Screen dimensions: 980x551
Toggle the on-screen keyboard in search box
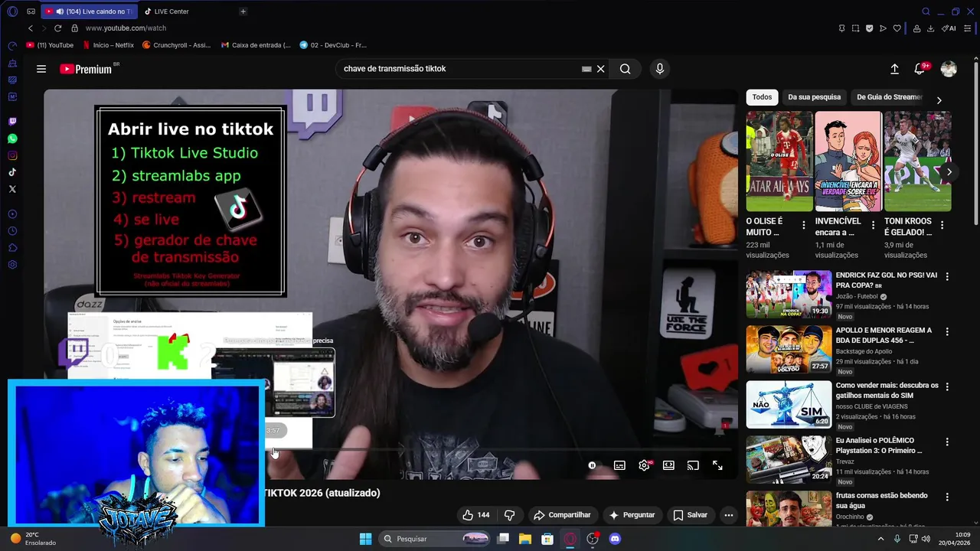[x=586, y=69]
